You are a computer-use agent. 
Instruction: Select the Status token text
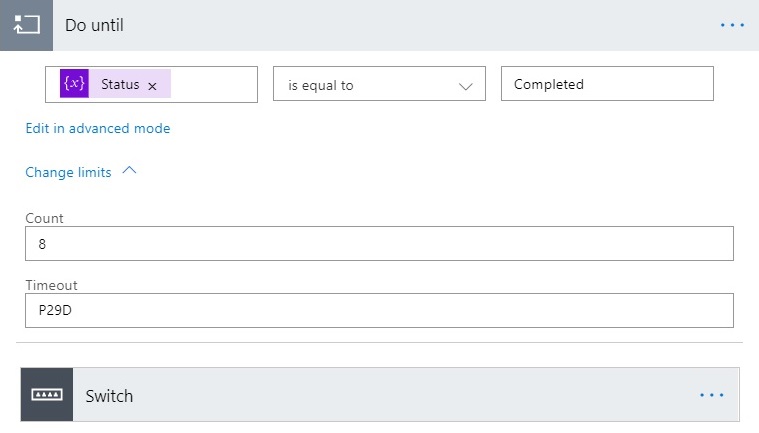[x=120, y=85]
